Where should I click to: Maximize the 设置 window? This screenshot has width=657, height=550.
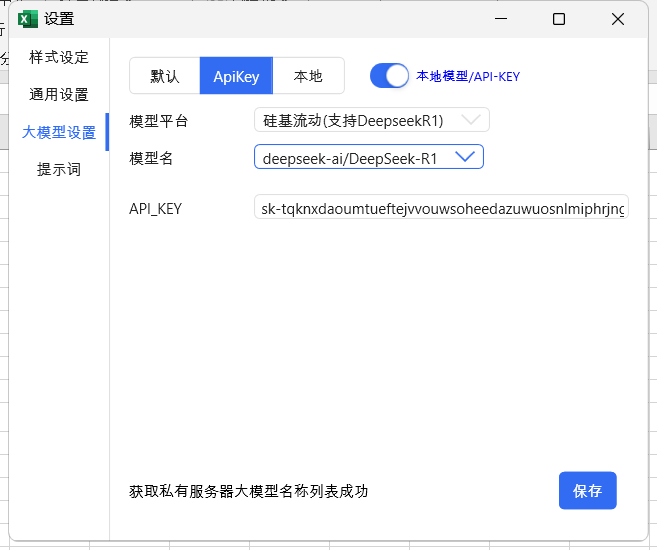point(559,19)
